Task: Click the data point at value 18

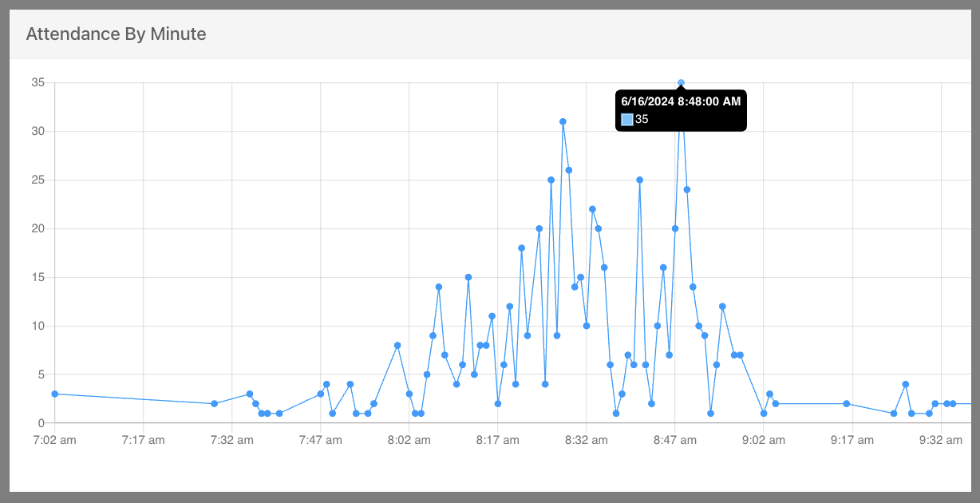Action: 522,248
